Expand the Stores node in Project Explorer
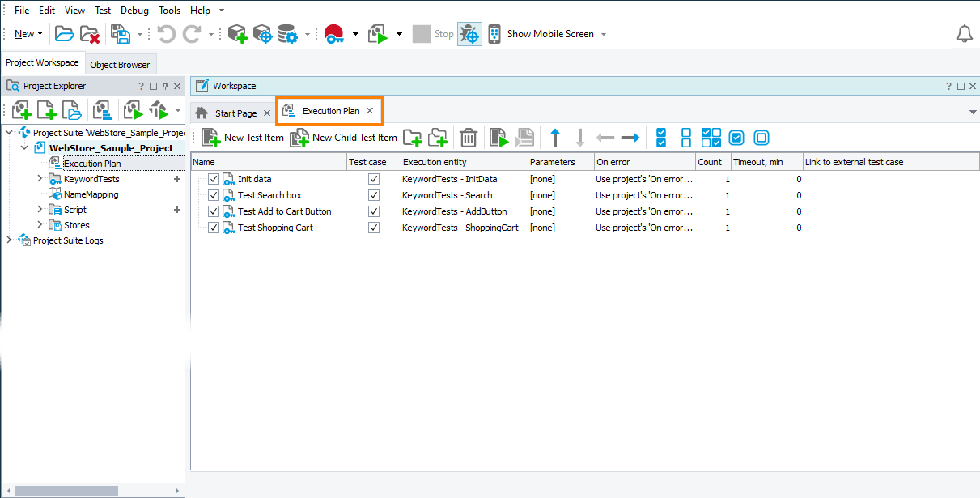980x498 pixels. (x=39, y=224)
